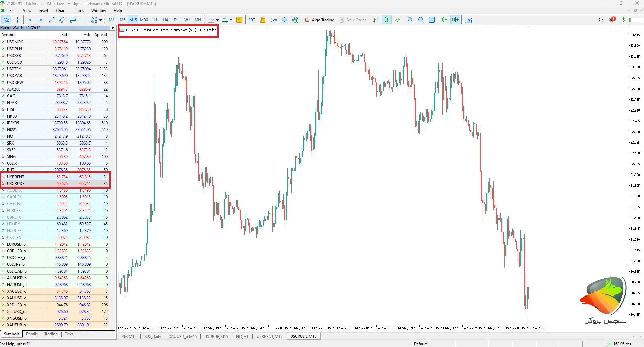Open the Ticks tab in Market Watch
The image size is (644, 347).
point(69,334)
